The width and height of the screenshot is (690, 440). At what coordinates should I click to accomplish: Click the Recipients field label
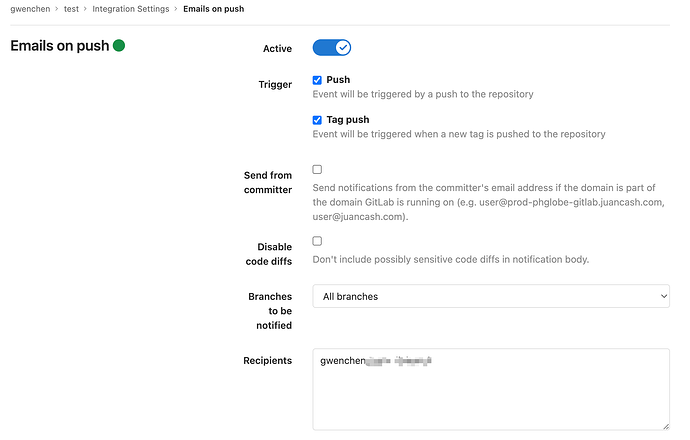click(x=267, y=359)
